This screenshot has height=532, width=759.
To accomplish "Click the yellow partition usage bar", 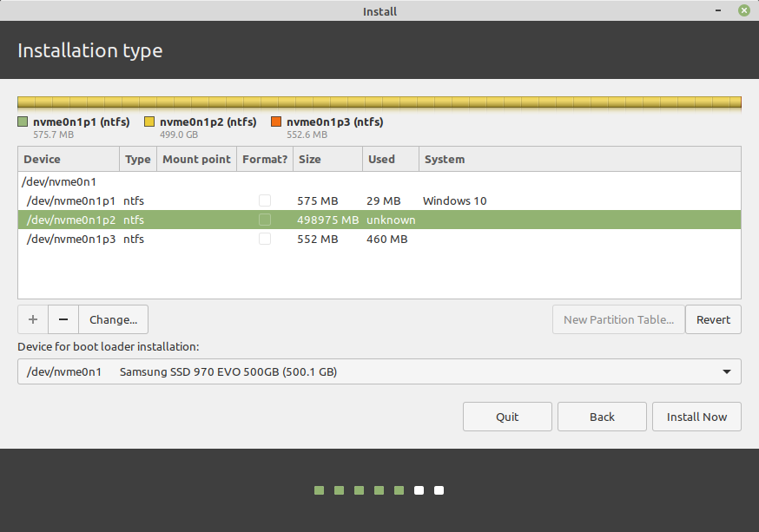I will (379, 102).
